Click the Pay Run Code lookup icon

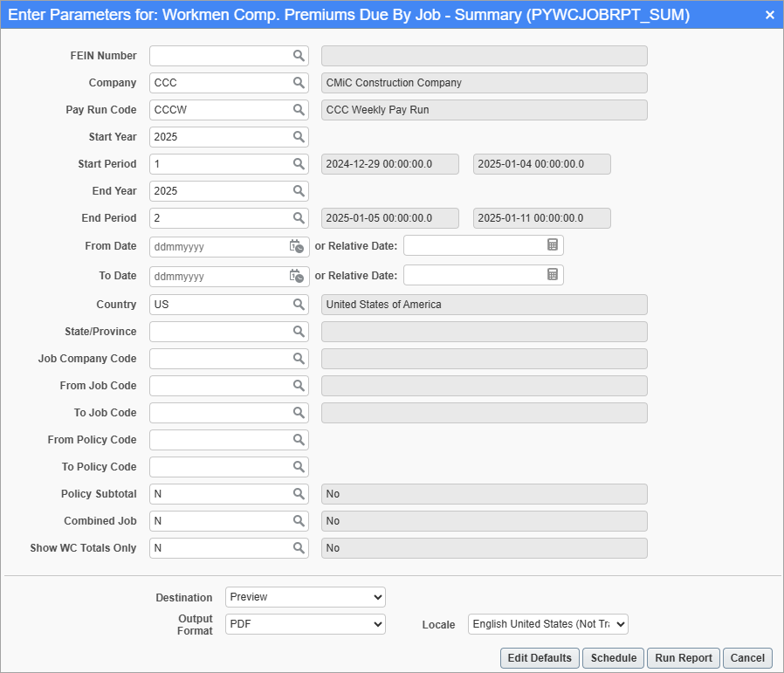tap(299, 110)
